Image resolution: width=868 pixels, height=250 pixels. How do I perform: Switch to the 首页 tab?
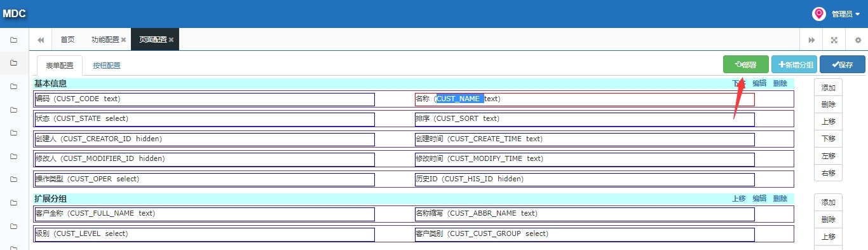tap(67, 39)
